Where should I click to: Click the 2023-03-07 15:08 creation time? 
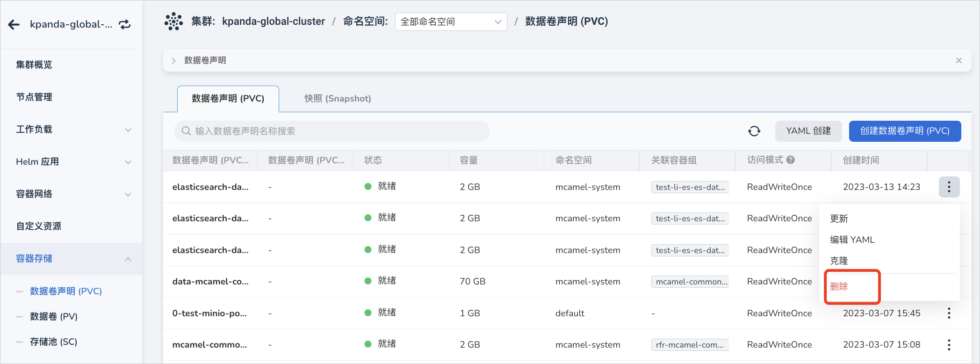coord(882,345)
